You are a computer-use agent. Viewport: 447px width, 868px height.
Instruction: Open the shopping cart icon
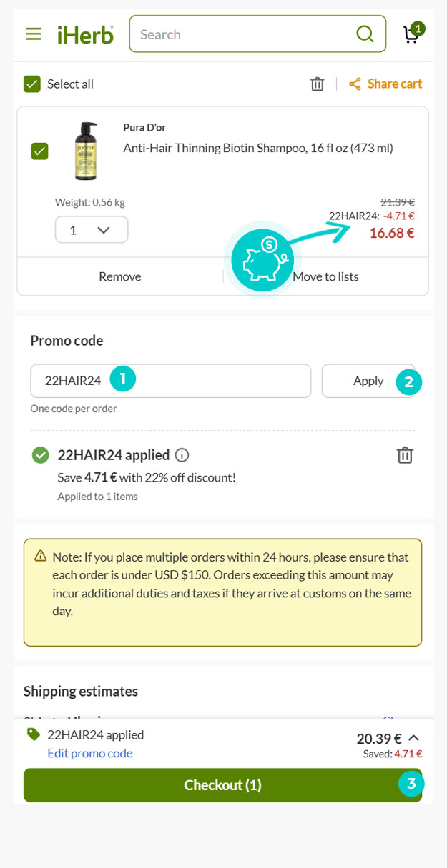click(413, 33)
